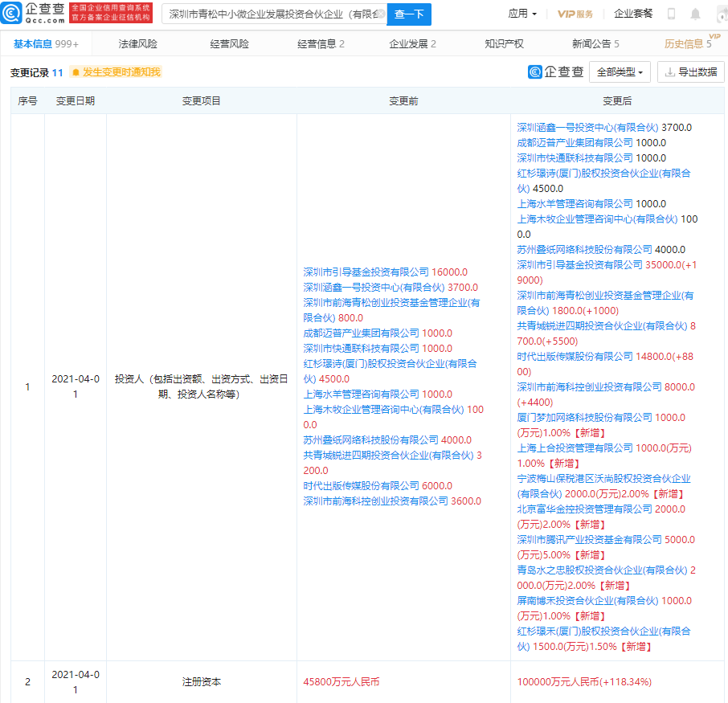Open 北京富华金控投资管理有限公司 link
This screenshot has height=703, width=728.
pyautogui.click(x=584, y=509)
